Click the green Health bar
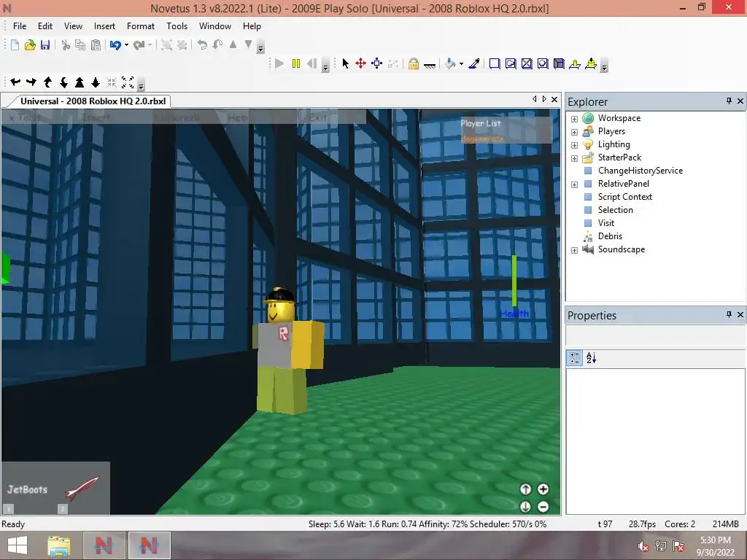747x560 pixels. (514, 281)
